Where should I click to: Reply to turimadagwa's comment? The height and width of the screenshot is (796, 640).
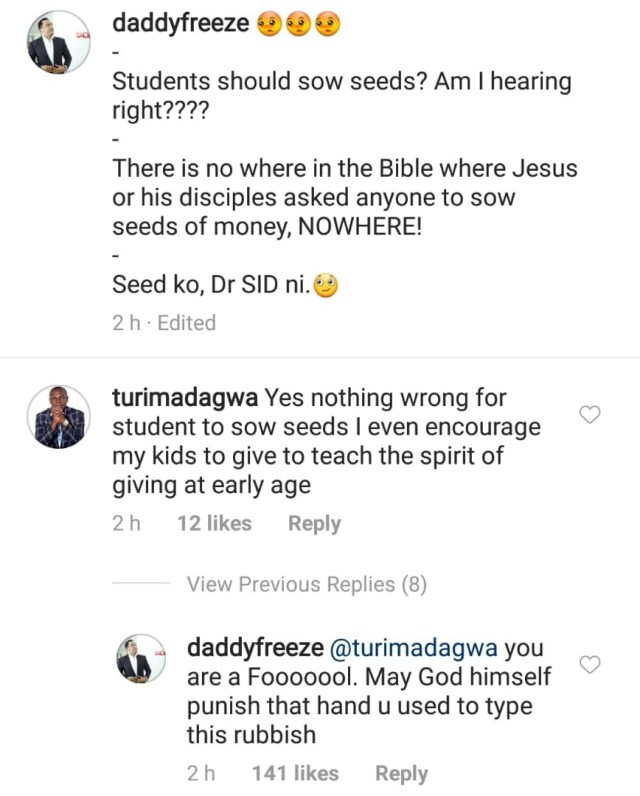314,523
